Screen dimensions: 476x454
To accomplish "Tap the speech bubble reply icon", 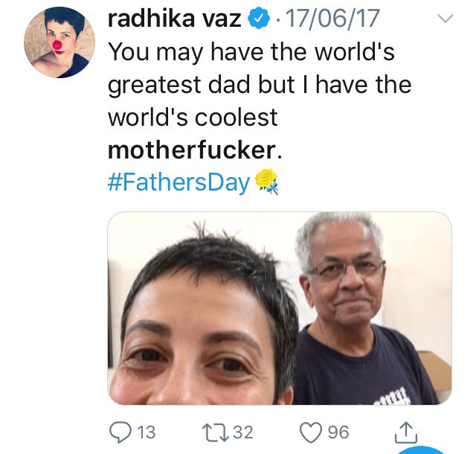I will (x=120, y=432).
